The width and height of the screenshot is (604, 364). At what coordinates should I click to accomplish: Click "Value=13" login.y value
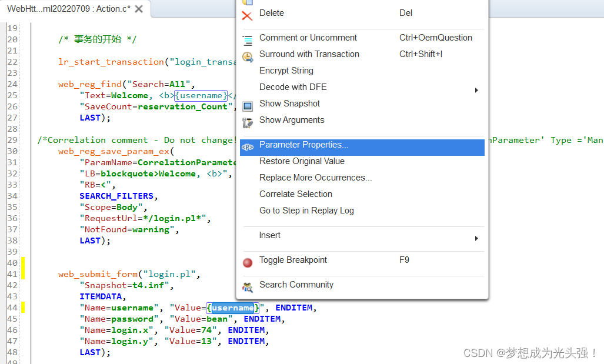(191, 341)
